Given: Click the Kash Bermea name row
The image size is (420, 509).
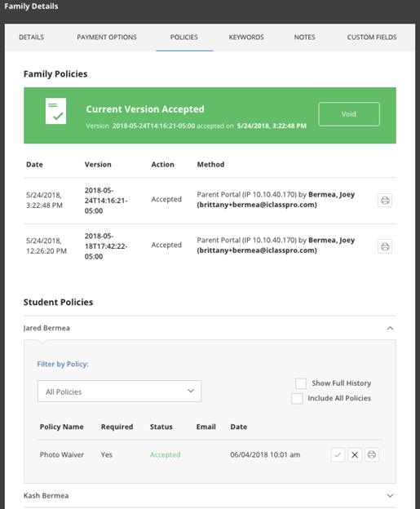Looking at the screenshot, I should 210,496.
